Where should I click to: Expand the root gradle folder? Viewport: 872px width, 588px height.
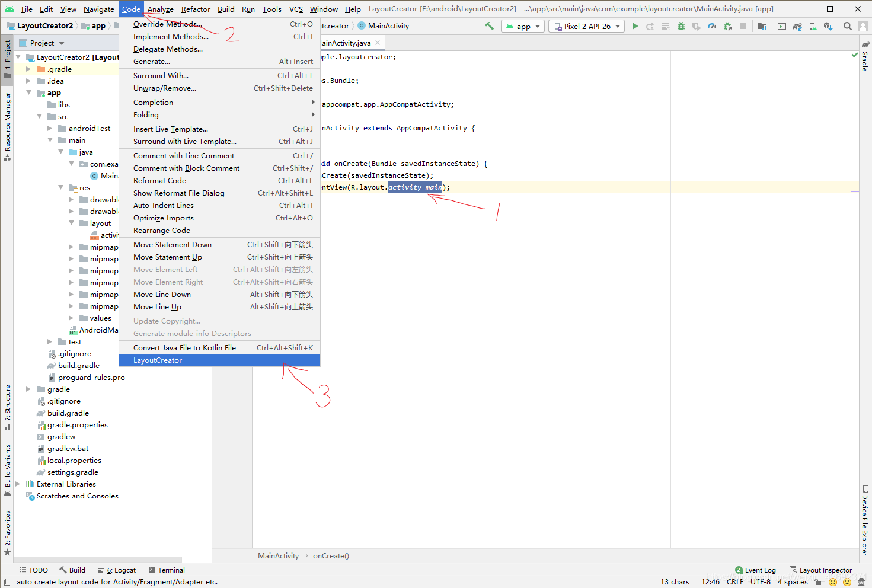[x=28, y=389]
